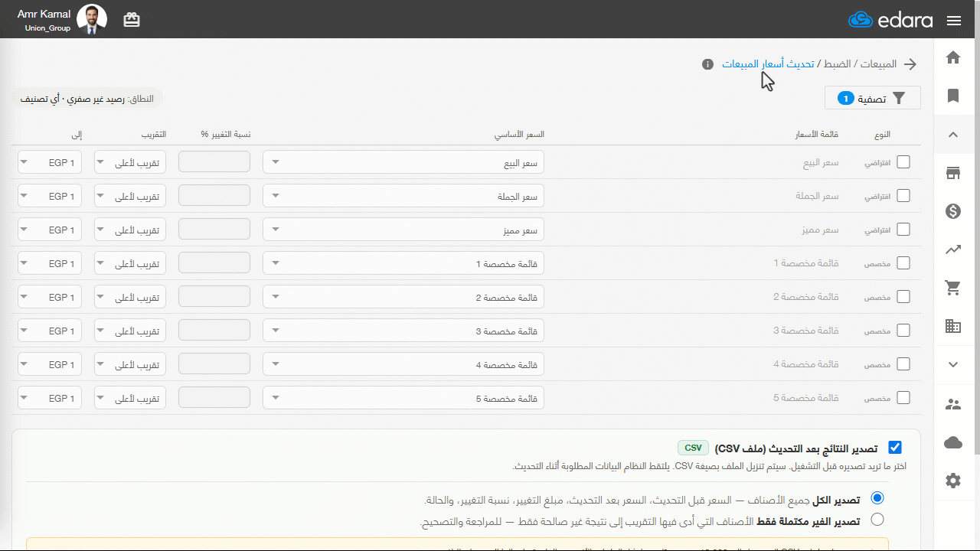Click the back arrow beside breadcrumb
This screenshot has height=551, width=980.
pyautogui.click(x=910, y=64)
